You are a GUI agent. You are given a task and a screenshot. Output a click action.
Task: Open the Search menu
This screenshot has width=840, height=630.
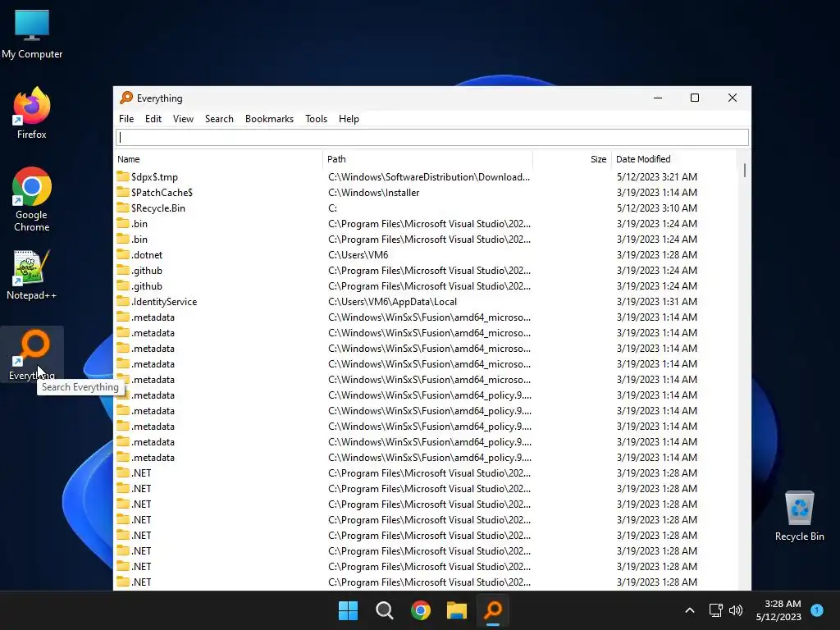[219, 119]
